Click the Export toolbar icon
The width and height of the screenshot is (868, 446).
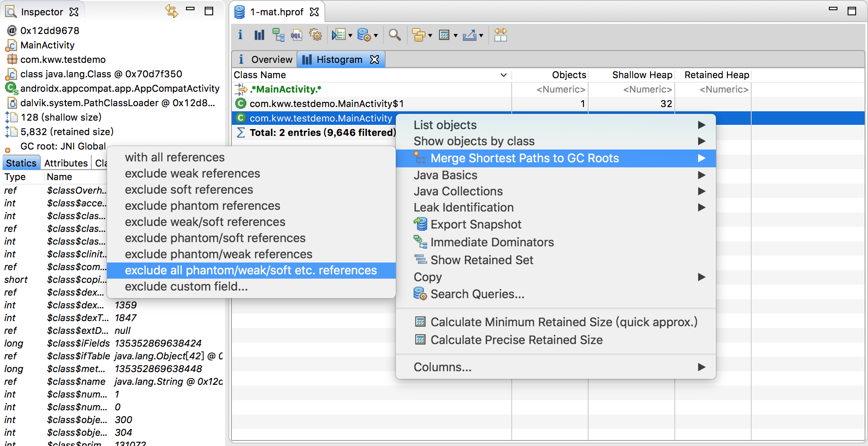pos(469,35)
